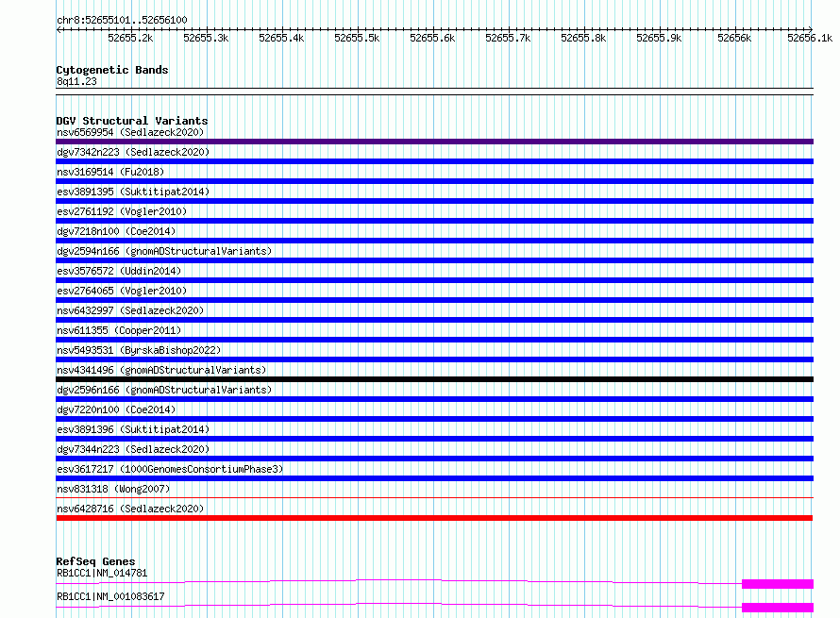Click the blue bar for esv3576572

click(x=434, y=280)
